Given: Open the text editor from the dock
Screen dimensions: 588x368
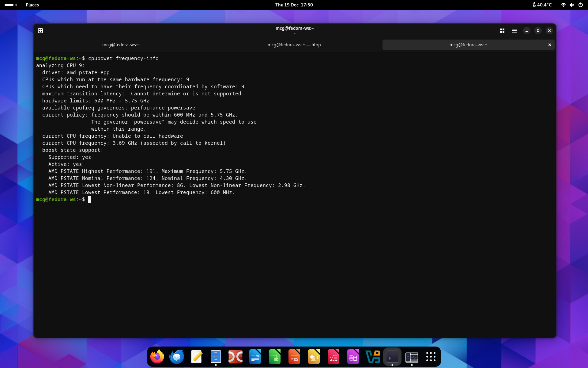Looking at the screenshot, I should [x=196, y=357].
